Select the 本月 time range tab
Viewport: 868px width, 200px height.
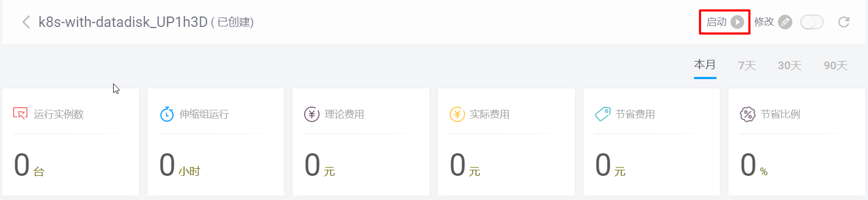(x=705, y=65)
